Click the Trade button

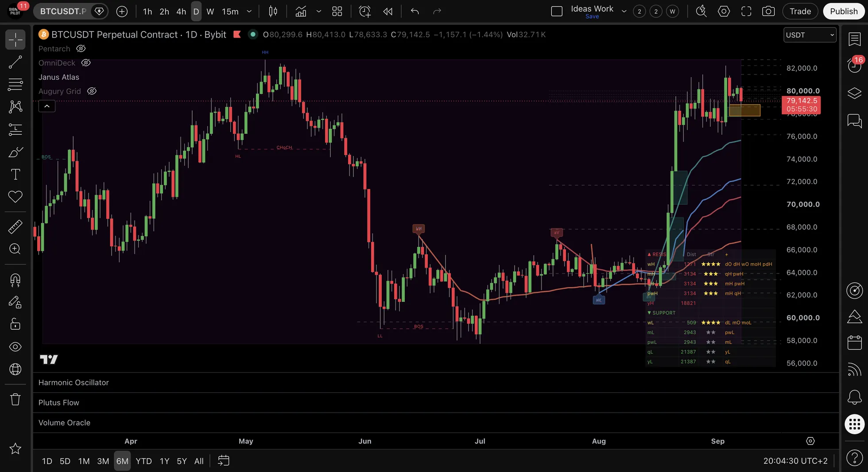coord(800,12)
